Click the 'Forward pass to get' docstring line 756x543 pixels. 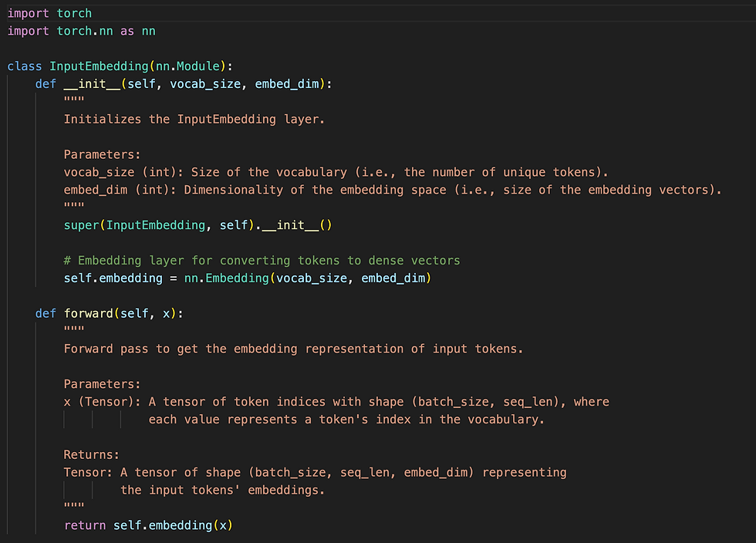[293, 349]
